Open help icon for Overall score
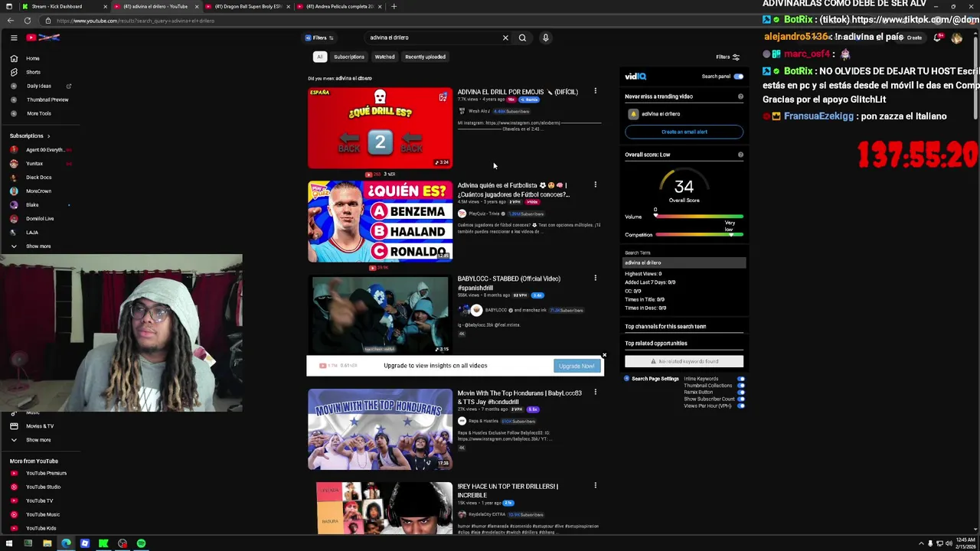The width and height of the screenshot is (980, 551). point(740,155)
